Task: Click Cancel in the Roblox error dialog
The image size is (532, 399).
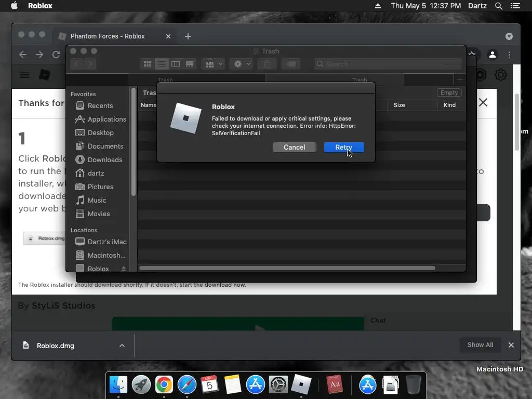Action: pos(295,147)
